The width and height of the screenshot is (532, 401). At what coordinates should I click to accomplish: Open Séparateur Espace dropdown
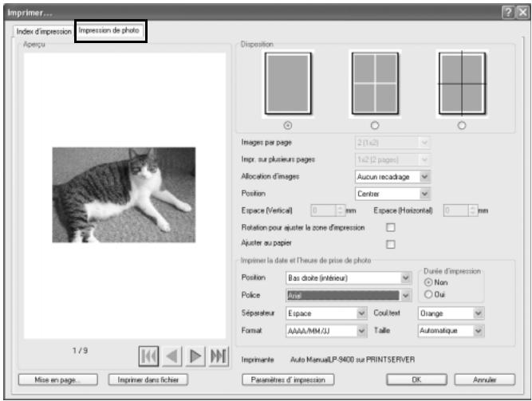click(326, 313)
